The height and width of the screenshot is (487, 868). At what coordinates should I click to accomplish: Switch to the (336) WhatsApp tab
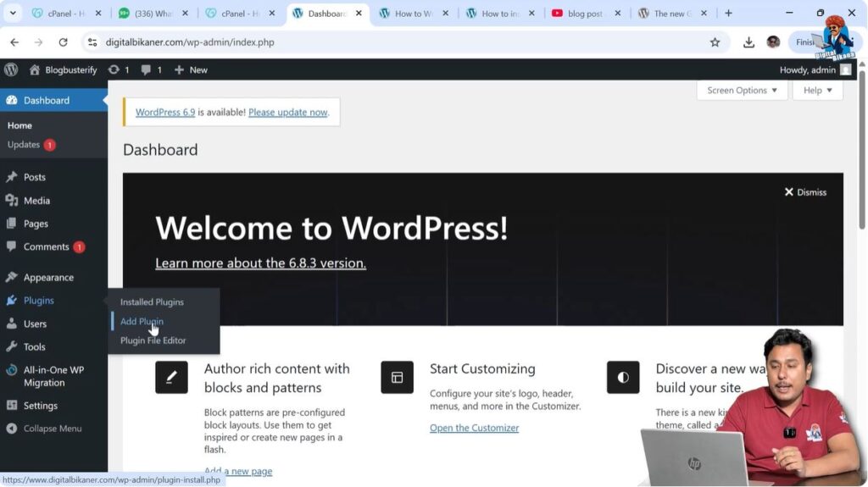[x=153, y=14]
